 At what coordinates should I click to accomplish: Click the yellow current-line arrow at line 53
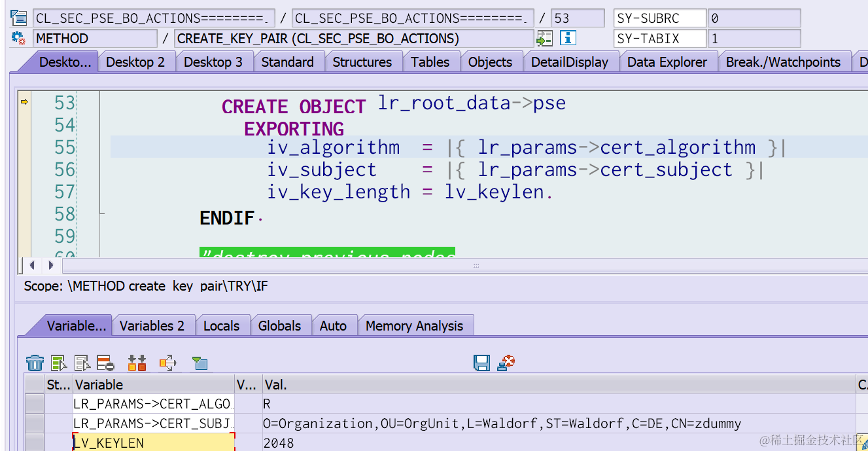pyautogui.click(x=25, y=101)
